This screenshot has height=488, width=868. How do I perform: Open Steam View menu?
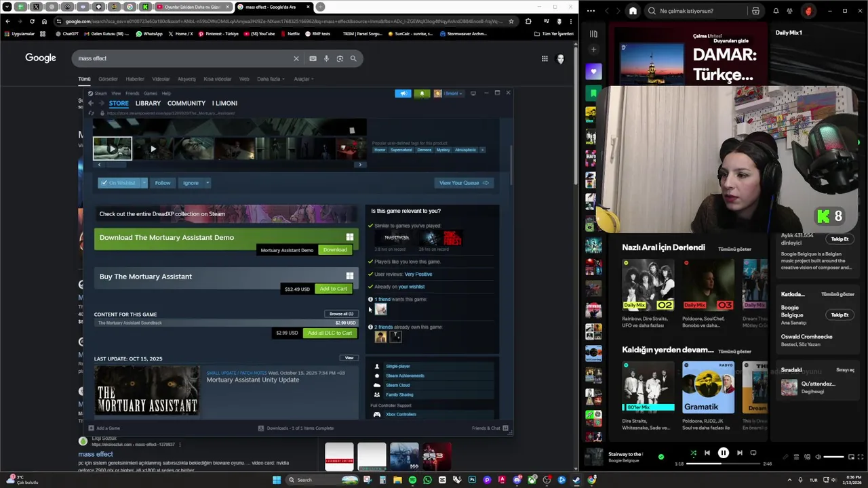116,94
